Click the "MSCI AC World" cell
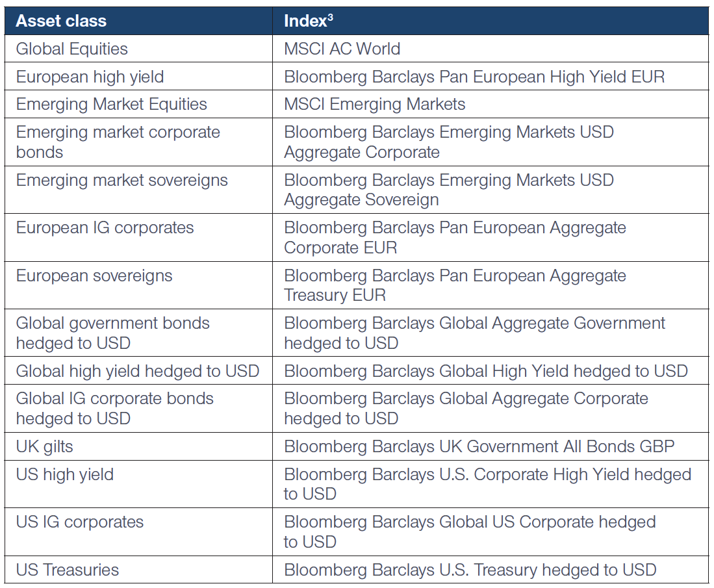The height and width of the screenshot is (588, 714). click(x=342, y=49)
